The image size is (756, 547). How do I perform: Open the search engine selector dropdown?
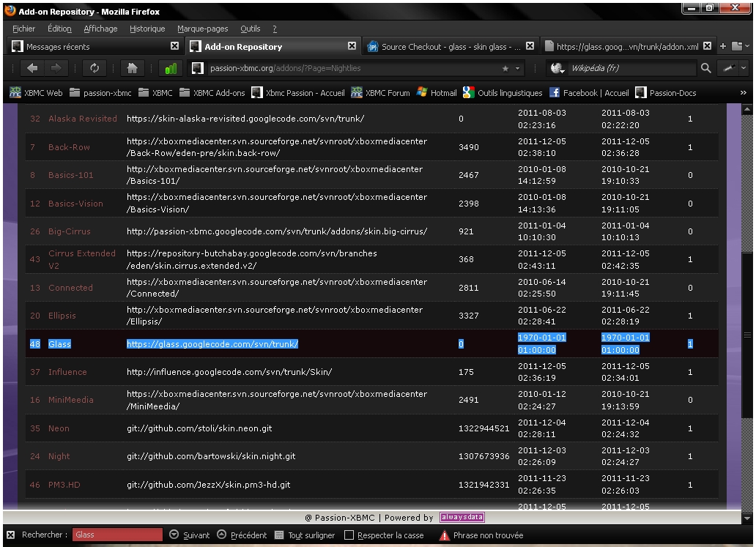[560, 68]
